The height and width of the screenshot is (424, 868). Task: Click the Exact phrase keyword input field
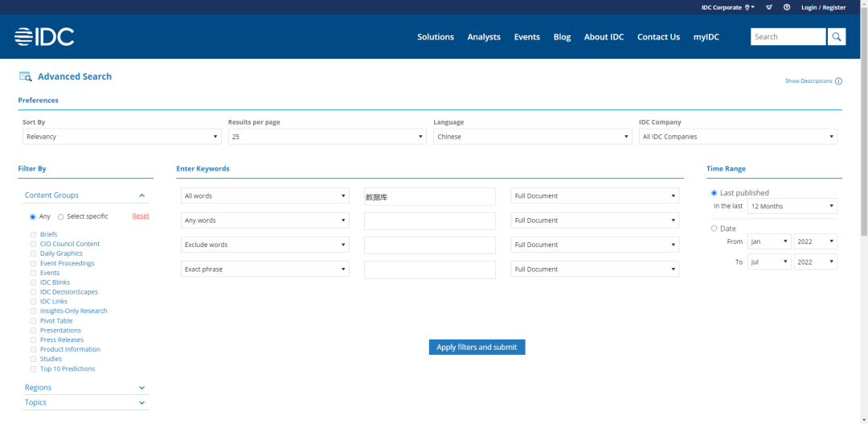[x=429, y=270]
